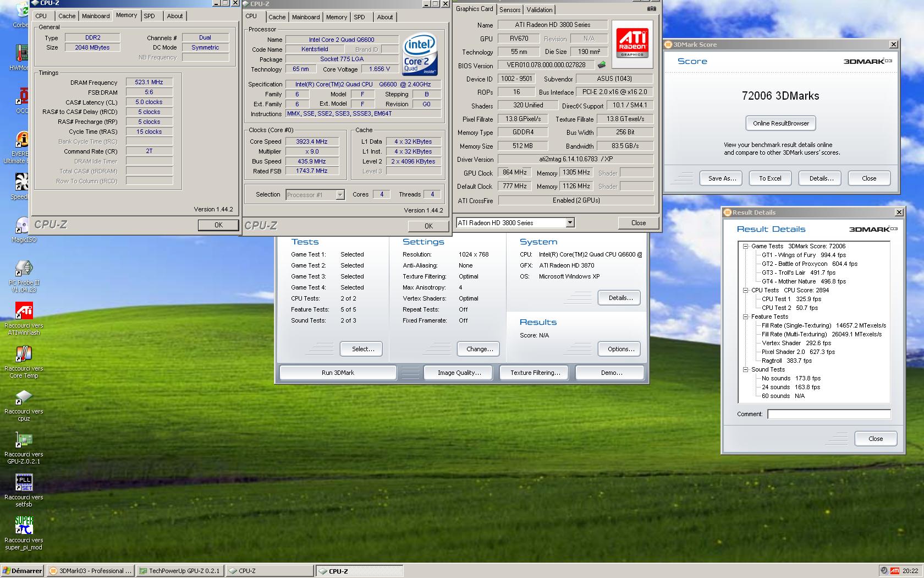Click Run 3DMark button

point(338,373)
